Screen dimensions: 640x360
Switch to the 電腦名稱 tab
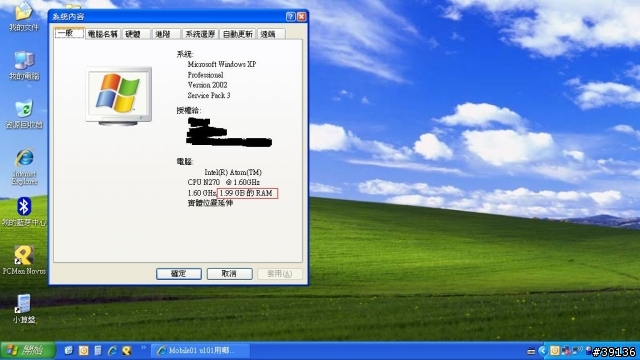(x=103, y=34)
